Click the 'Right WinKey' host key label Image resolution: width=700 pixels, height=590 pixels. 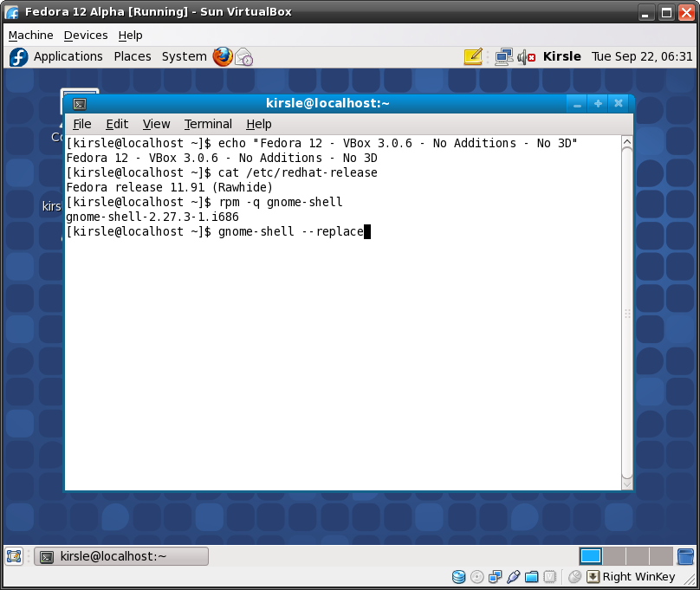[638, 577]
